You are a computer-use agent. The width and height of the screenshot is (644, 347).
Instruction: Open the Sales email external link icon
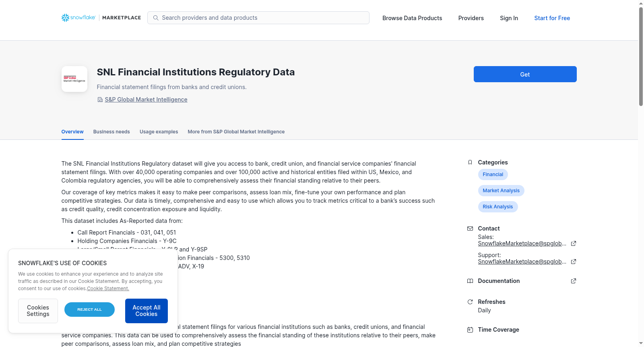tap(574, 243)
